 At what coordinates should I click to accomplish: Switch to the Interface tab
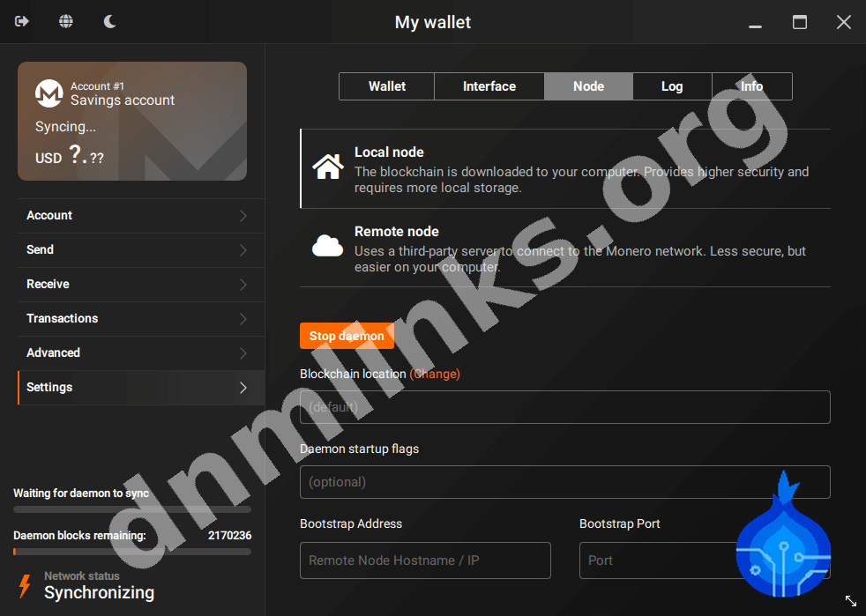pyautogui.click(x=489, y=86)
